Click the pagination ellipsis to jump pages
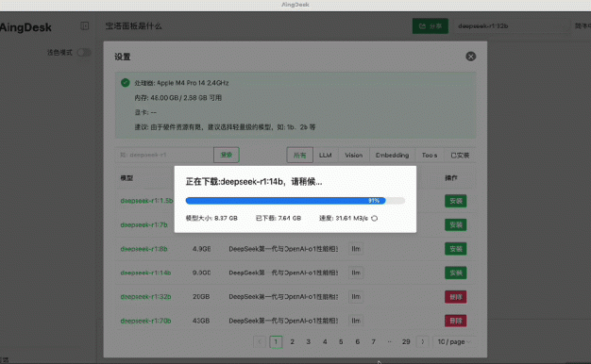The height and width of the screenshot is (364, 591). tap(389, 341)
